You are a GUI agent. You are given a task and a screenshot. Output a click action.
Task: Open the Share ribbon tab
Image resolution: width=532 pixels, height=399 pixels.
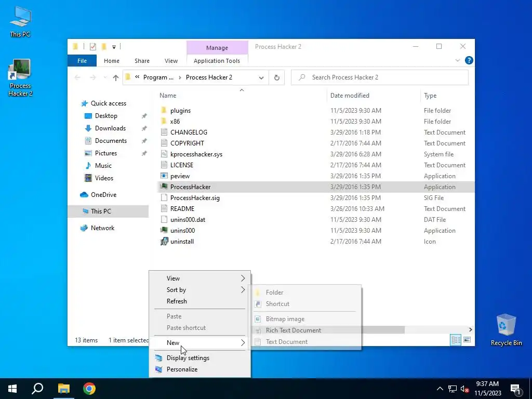click(142, 61)
